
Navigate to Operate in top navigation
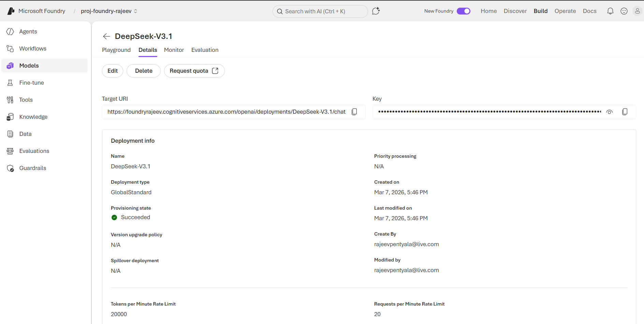tap(565, 11)
